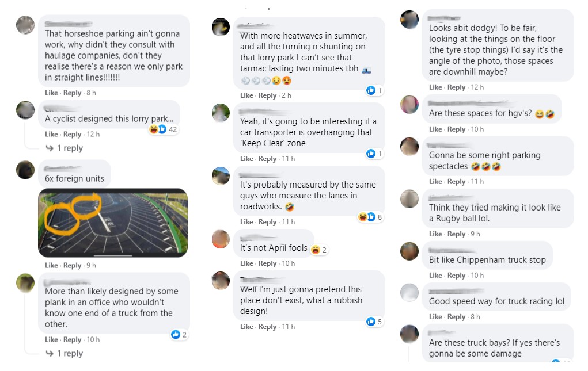The image size is (588, 371).
Task: Open reaction badge on April fools comment
Action: (x=319, y=250)
